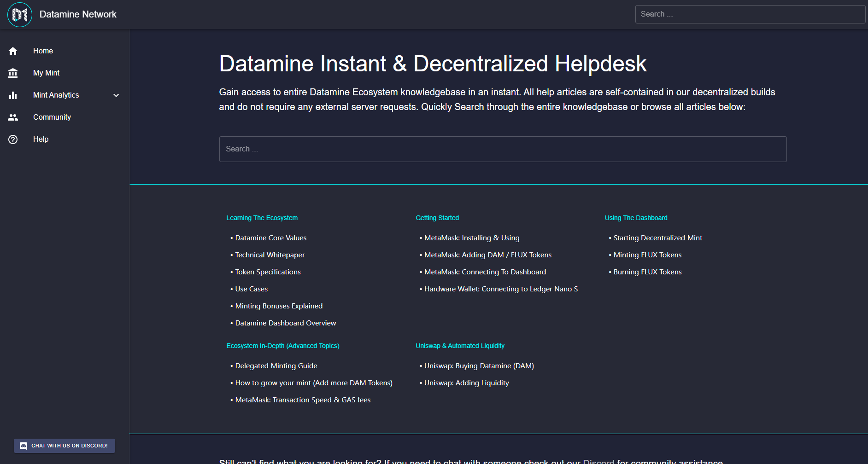Open Uniswap: Adding Liquidity article
The height and width of the screenshot is (464, 868).
point(466,383)
